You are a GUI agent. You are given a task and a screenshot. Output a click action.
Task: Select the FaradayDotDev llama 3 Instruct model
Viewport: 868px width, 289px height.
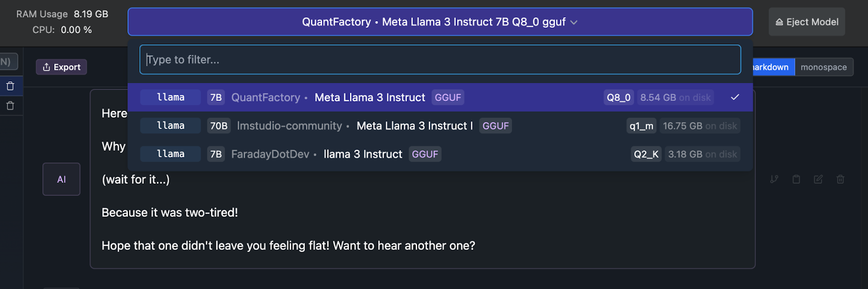pyautogui.click(x=440, y=154)
